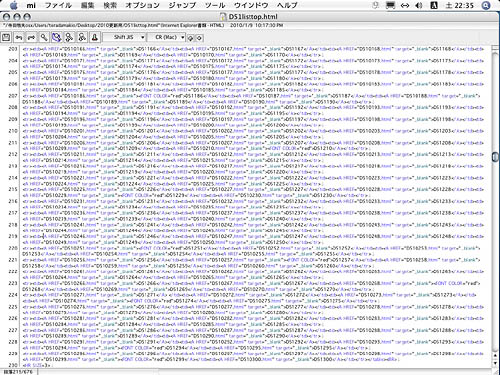Viewport: 500px width, 375px height.
Task: Click the sixth toolbar icon beside the blue one
Action: 69,37
